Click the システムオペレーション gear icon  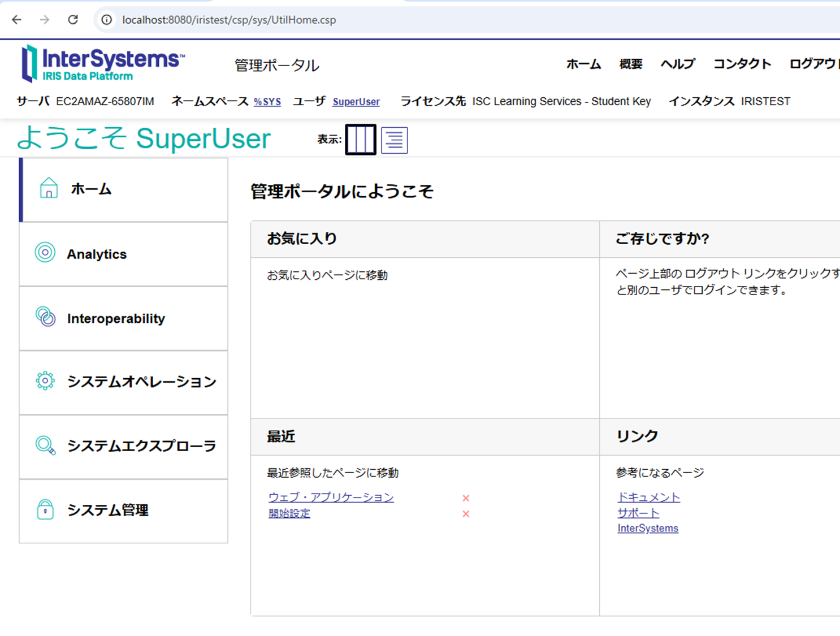45,381
